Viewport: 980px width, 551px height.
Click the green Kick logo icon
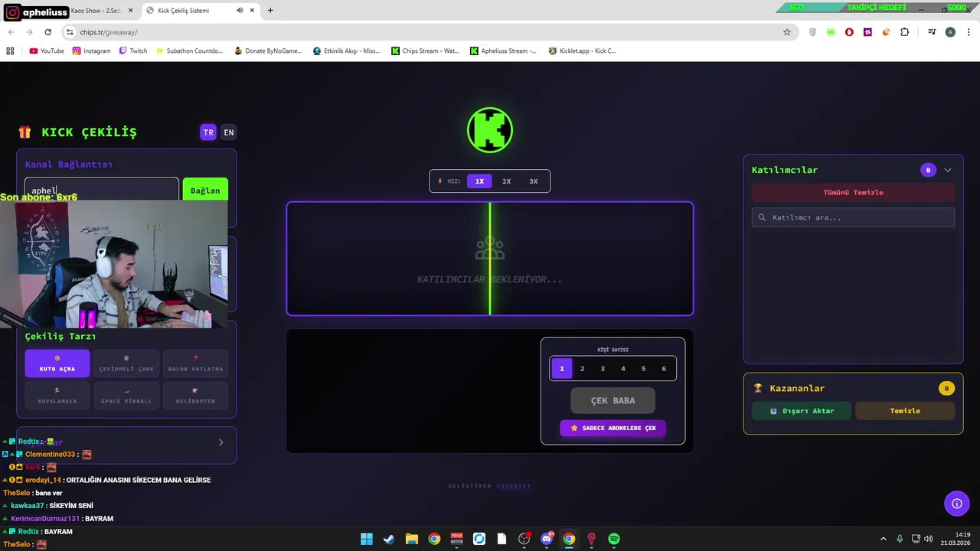(490, 130)
